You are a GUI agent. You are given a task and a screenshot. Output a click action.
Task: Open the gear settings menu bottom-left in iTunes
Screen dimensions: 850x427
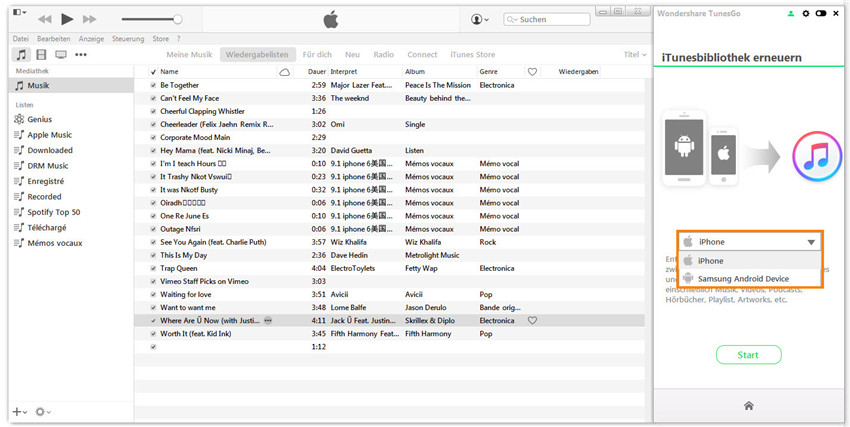pos(43,412)
